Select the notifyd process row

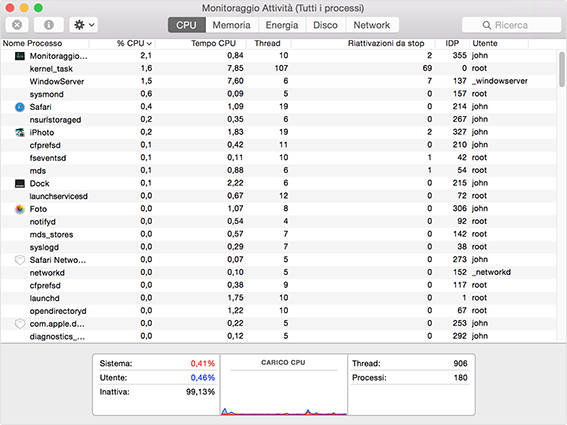click(x=278, y=222)
